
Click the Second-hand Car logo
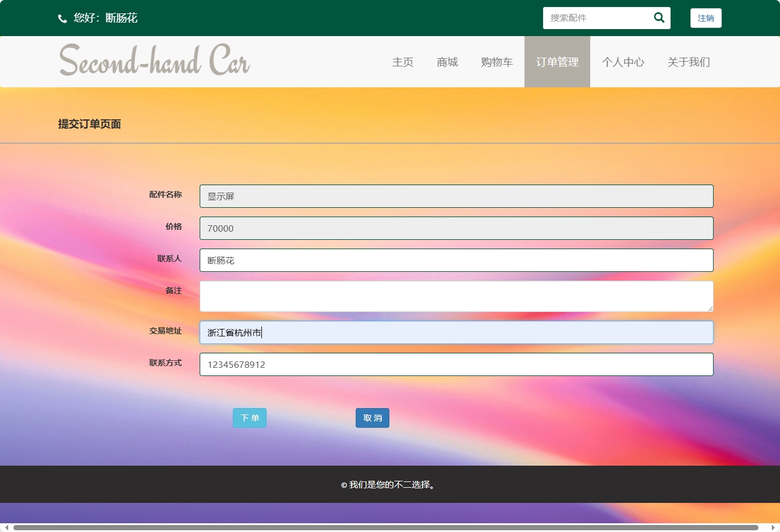tap(154, 61)
